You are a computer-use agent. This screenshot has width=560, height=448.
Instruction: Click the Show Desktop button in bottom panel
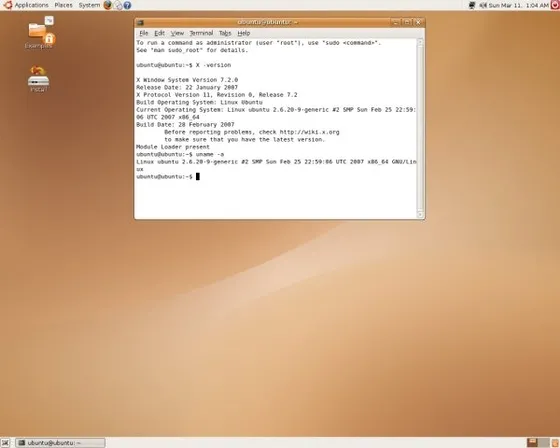(x=6, y=443)
